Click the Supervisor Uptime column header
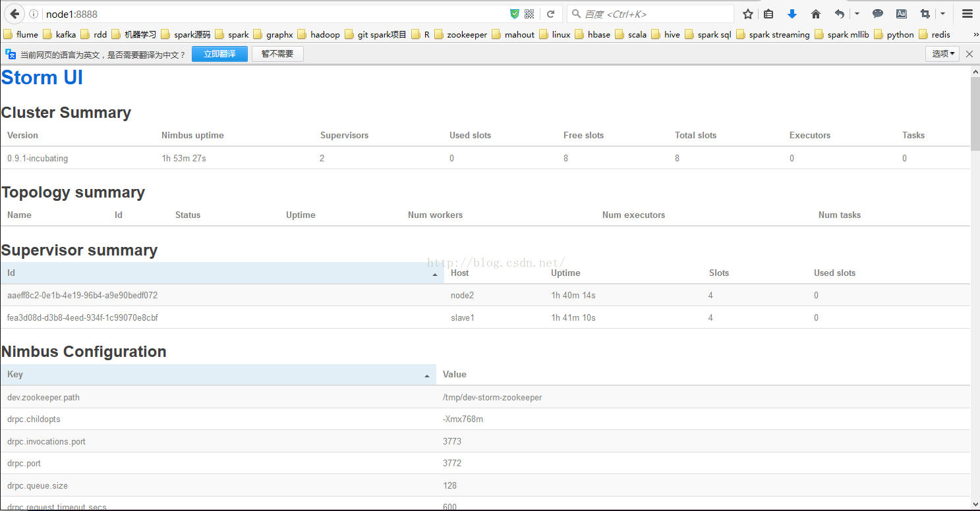The image size is (980, 511). 565,273
